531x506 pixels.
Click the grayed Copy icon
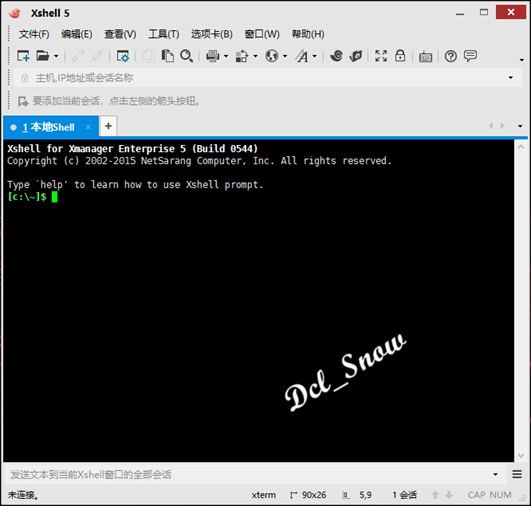149,56
